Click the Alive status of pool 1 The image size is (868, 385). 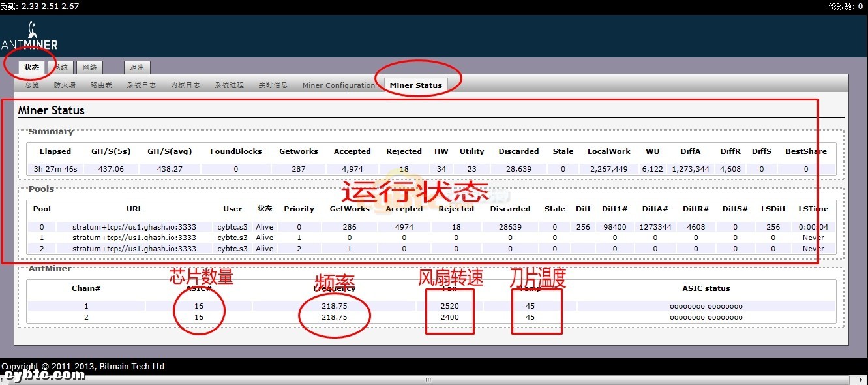point(265,238)
